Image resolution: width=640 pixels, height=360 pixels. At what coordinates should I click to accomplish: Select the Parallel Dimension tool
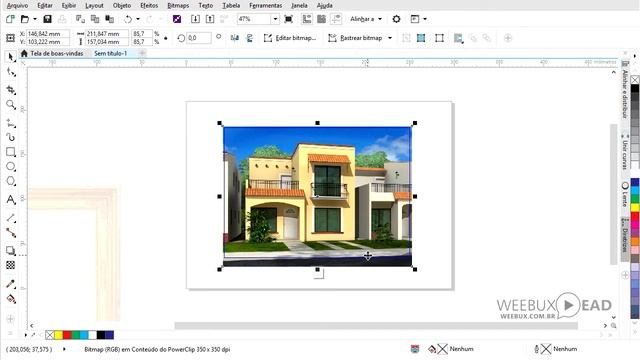pos(11,218)
